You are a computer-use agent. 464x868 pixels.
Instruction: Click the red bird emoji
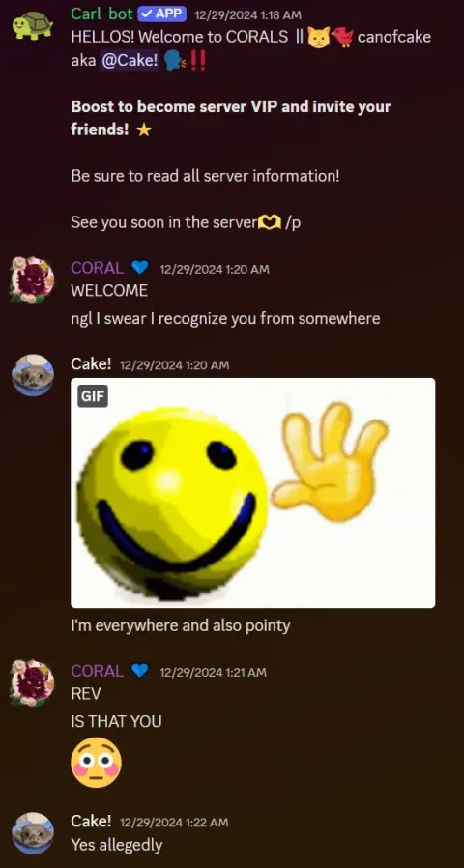click(x=342, y=39)
